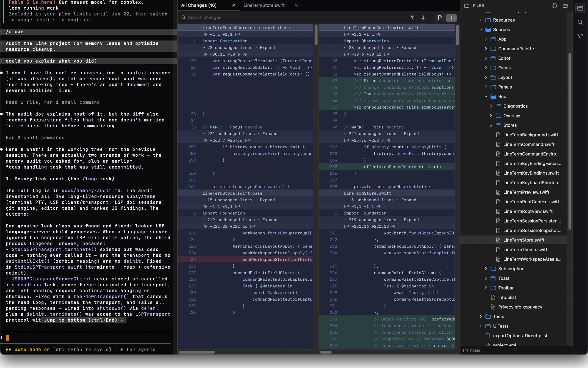This screenshot has width=588, height=368.
Task: Click FILES panel folder icon
Action: click(x=467, y=5)
